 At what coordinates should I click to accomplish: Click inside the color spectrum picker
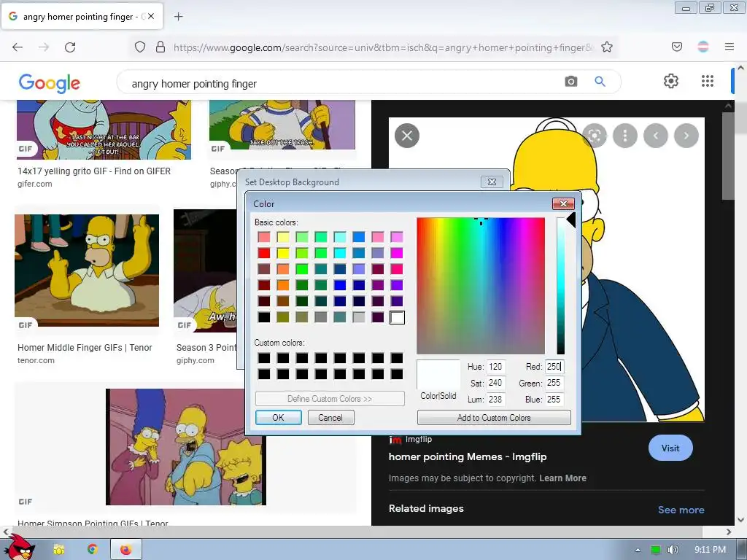481,286
